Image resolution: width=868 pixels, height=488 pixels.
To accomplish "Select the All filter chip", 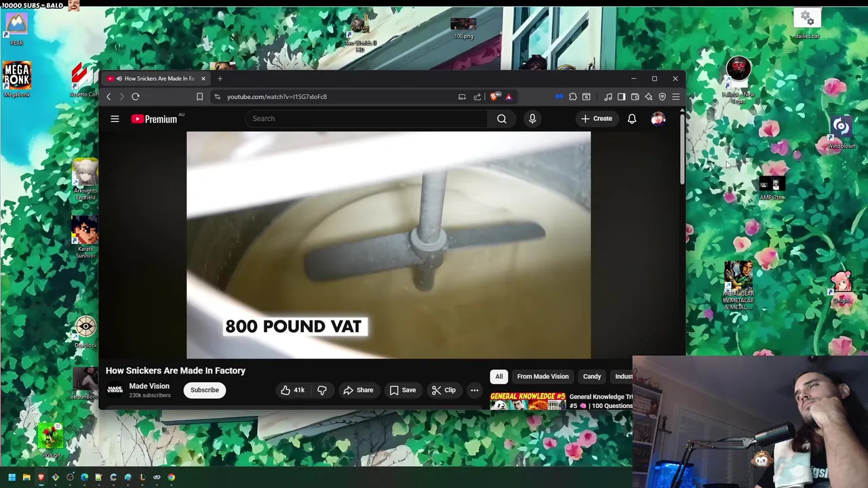I will [x=499, y=376].
